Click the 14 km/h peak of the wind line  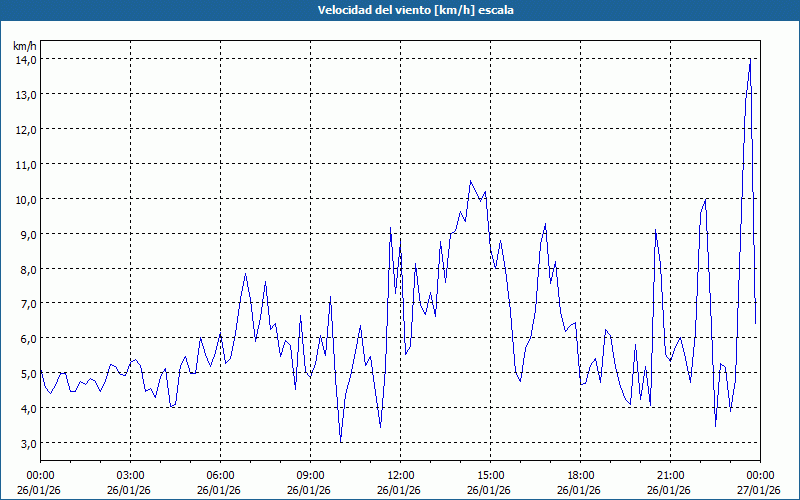click(x=750, y=60)
